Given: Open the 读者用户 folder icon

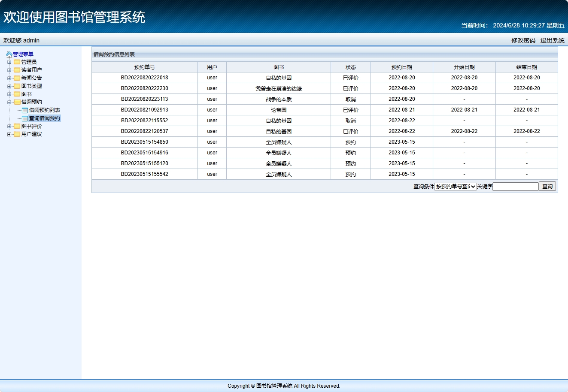Looking at the screenshot, I should point(16,69).
